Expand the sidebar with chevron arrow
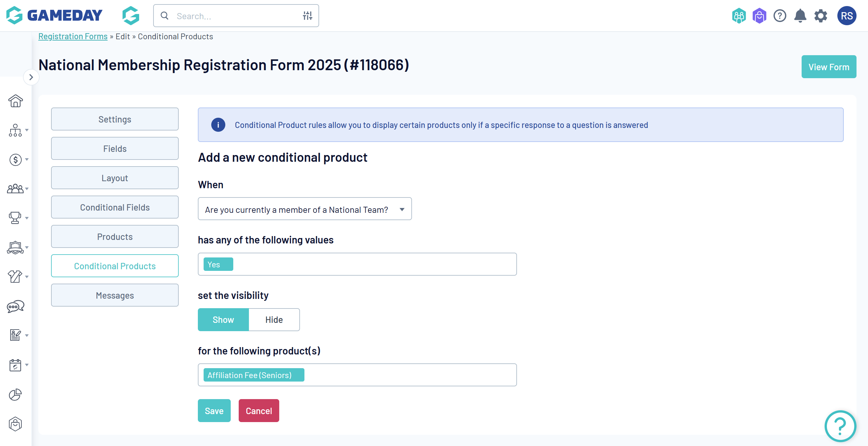 coord(31,77)
